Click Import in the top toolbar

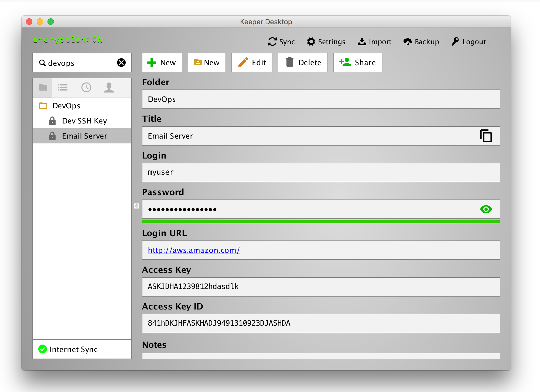tap(375, 42)
